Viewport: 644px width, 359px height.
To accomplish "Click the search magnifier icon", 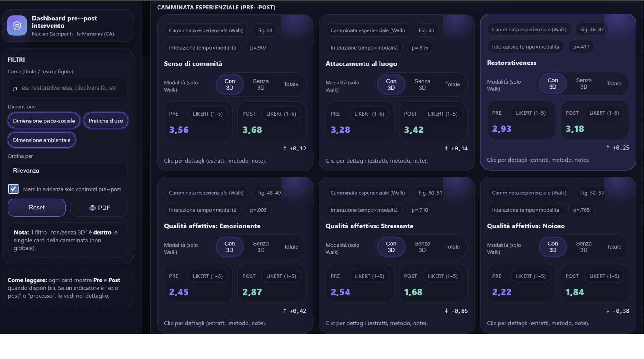I will (x=15, y=89).
